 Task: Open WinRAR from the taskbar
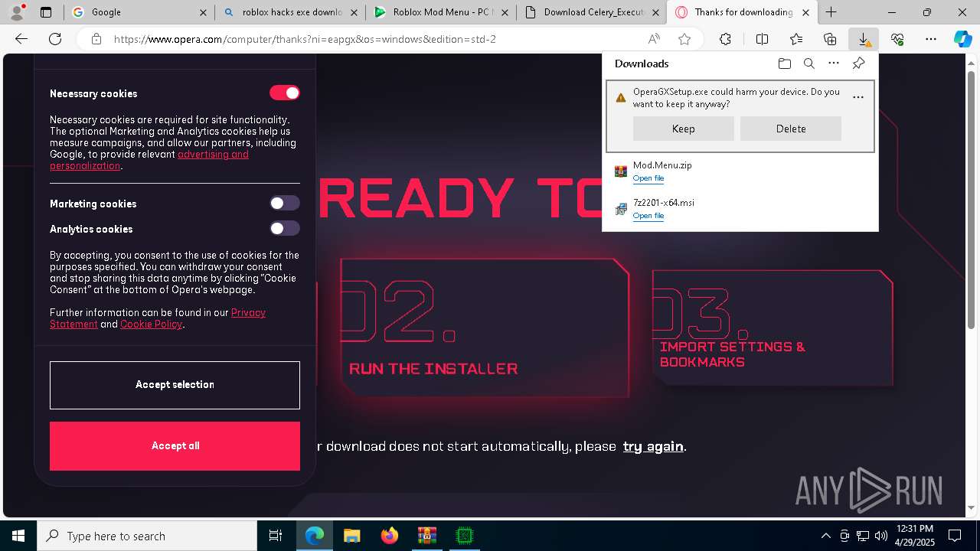(x=426, y=536)
